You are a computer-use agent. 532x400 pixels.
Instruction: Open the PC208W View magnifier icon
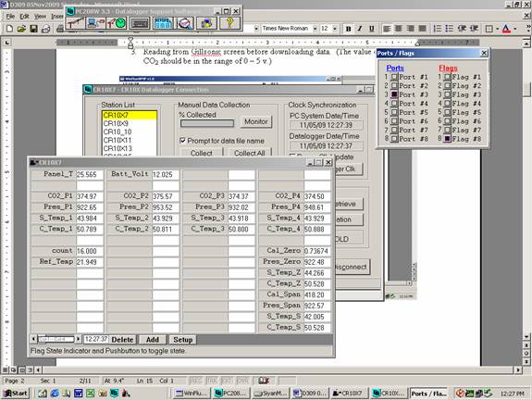pos(185,23)
